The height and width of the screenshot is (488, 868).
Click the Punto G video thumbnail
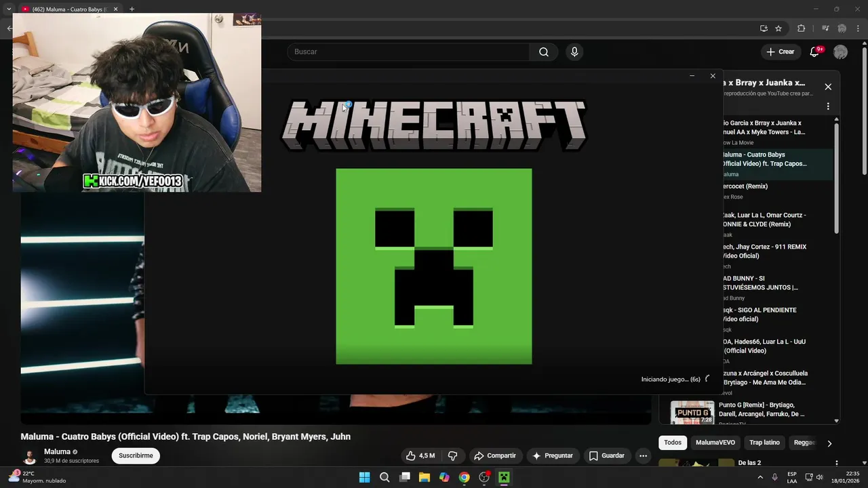(692, 413)
